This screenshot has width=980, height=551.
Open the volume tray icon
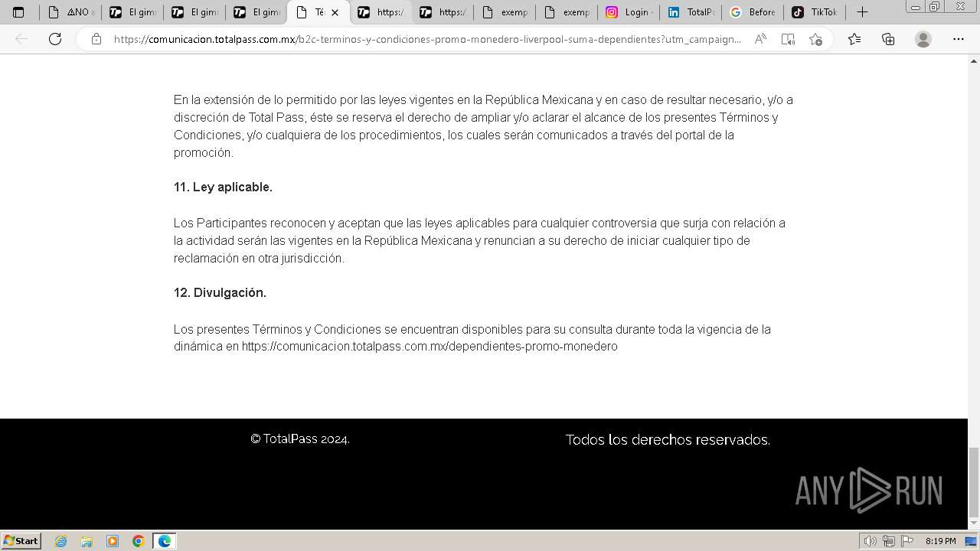(871, 541)
